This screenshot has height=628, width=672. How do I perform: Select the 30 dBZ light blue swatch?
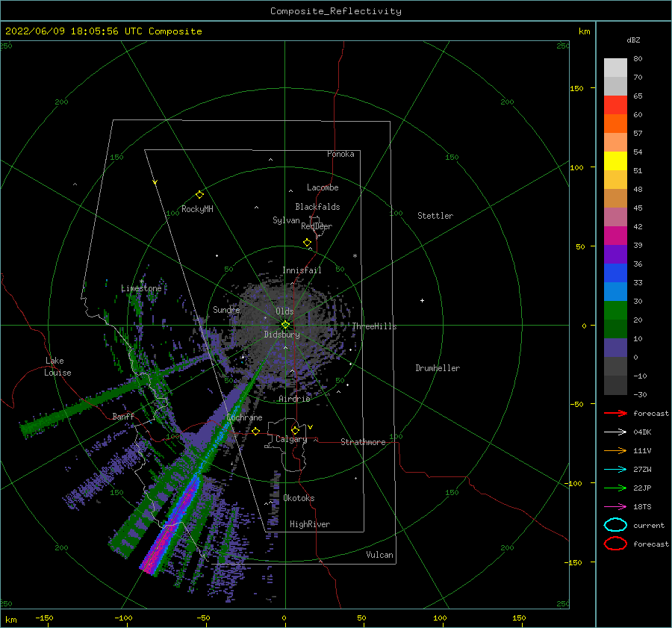click(x=615, y=291)
